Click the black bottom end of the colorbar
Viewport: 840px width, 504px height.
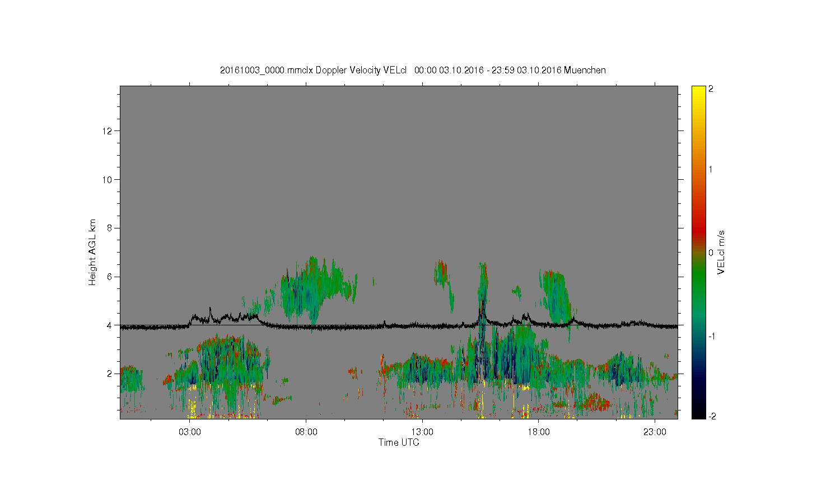(x=698, y=413)
